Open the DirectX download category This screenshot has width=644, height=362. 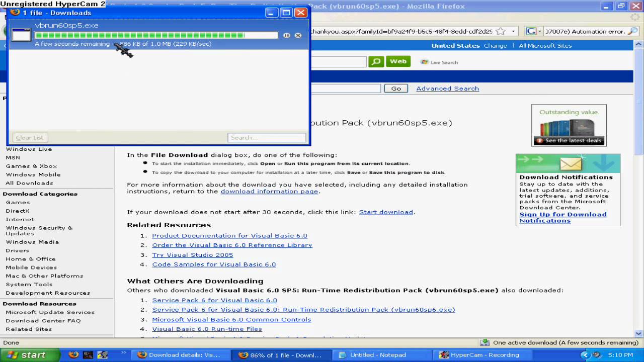18,211
